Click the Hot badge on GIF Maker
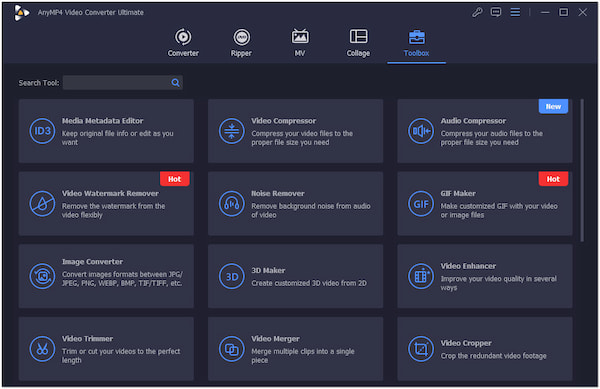 (x=553, y=179)
